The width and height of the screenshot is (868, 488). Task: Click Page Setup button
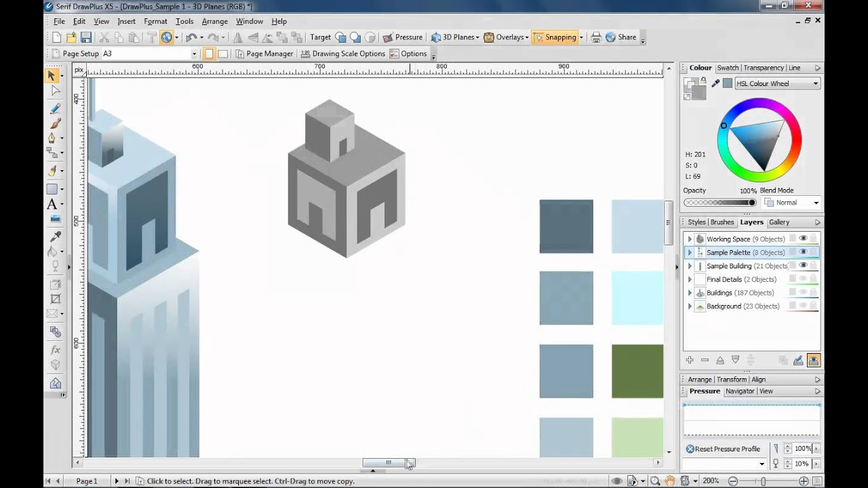coord(75,54)
